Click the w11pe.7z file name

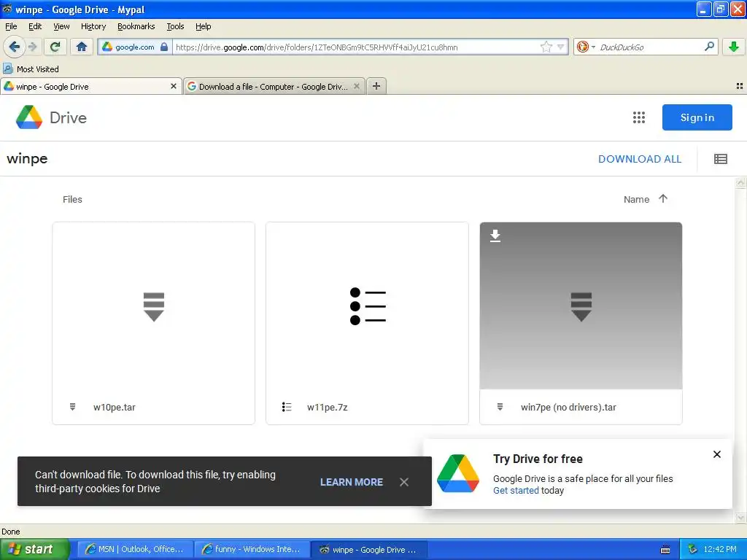328,407
